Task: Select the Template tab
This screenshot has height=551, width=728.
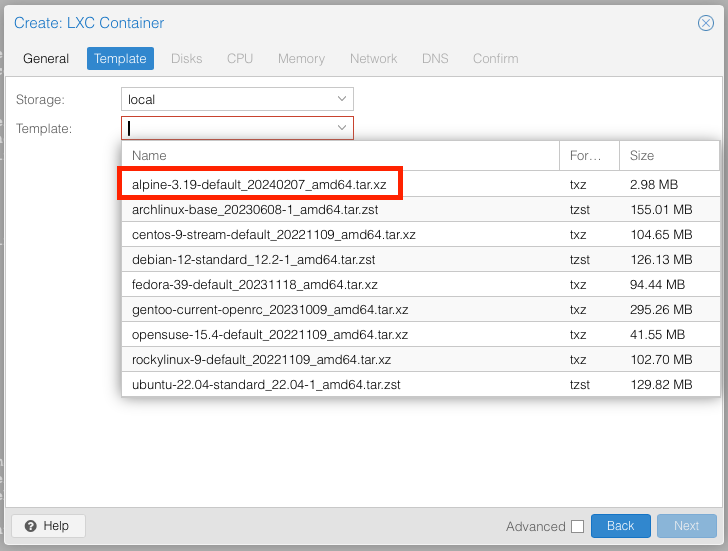Action: click(x=120, y=59)
